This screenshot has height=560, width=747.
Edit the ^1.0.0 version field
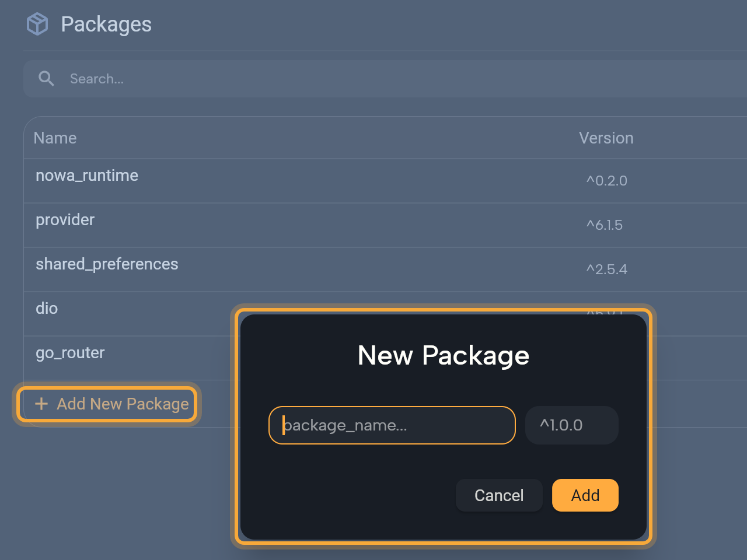tap(572, 425)
